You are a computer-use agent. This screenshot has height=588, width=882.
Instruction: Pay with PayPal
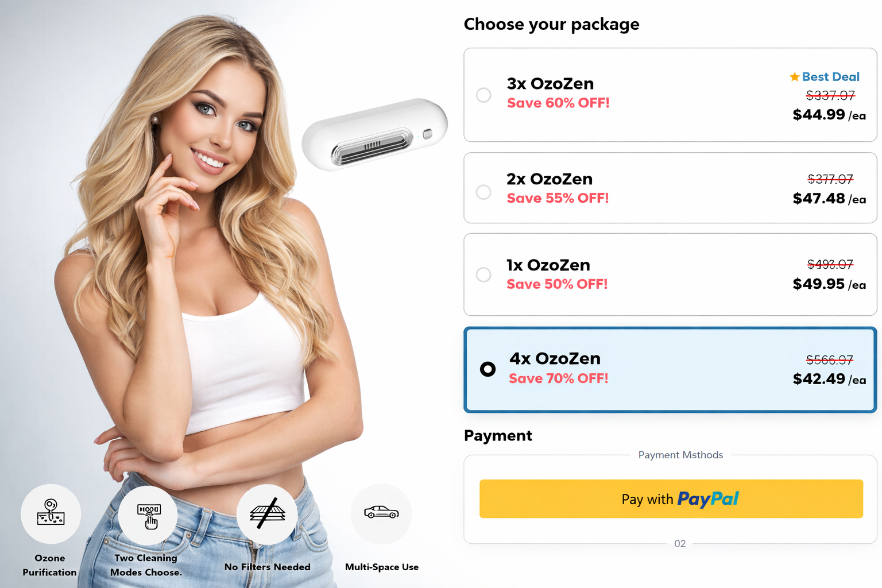coord(671,499)
